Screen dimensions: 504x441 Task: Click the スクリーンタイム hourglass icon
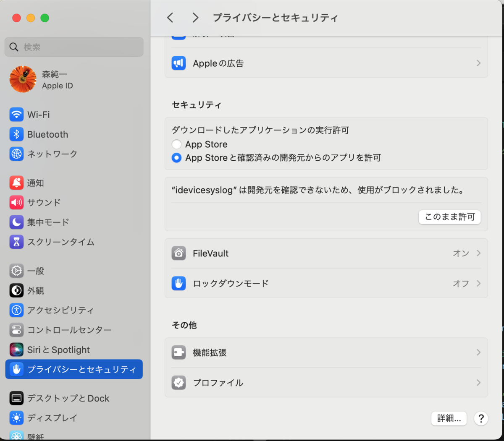click(x=16, y=242)
